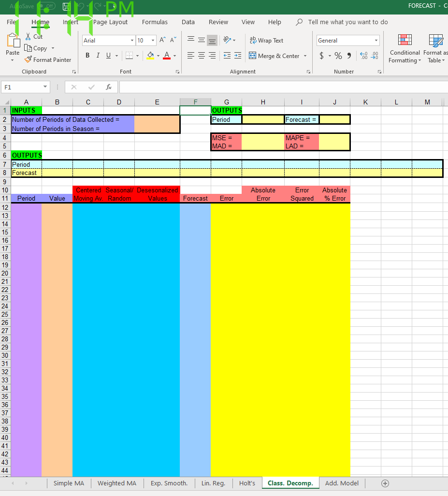
Task: Increase font size with the larger A
Action: [162, 40]
